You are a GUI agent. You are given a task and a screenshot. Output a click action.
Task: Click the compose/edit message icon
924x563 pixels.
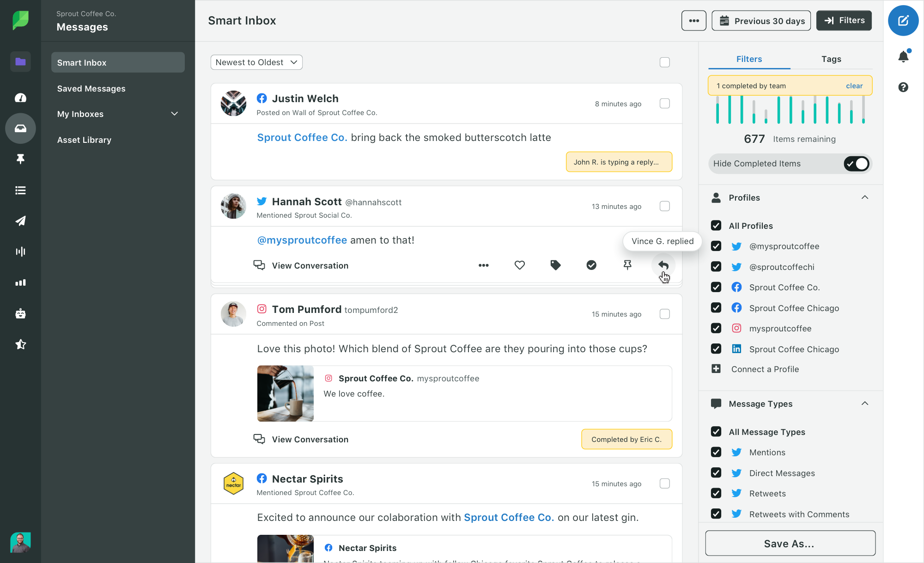click(x=903, y=20)
